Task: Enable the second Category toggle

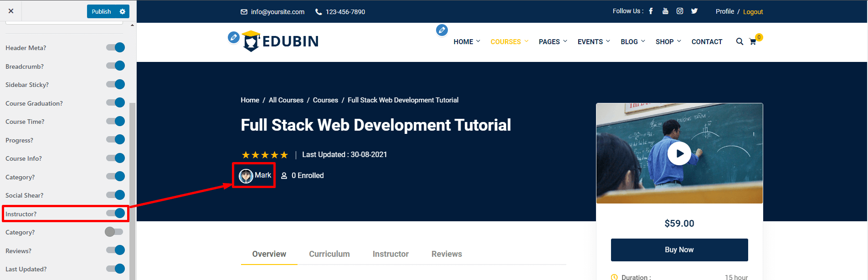Action: coord(114,232)
